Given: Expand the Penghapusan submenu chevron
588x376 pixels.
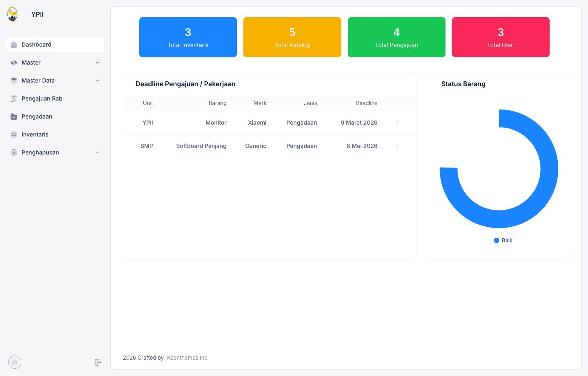Looking at the screenshot, I should tap(98, 152).
